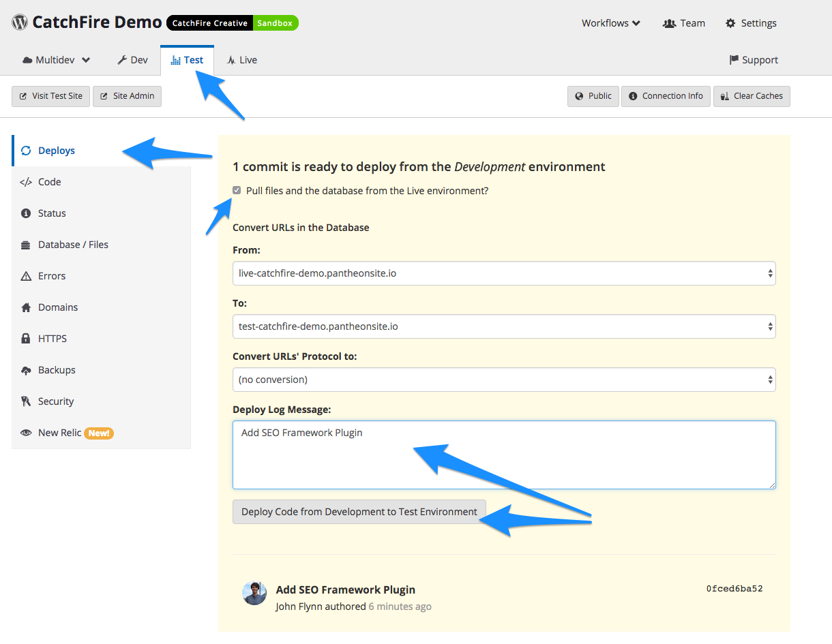Select Database / Files in the sidebar
The width and height of the screenshot is (832, 644).
coord(101,245)
